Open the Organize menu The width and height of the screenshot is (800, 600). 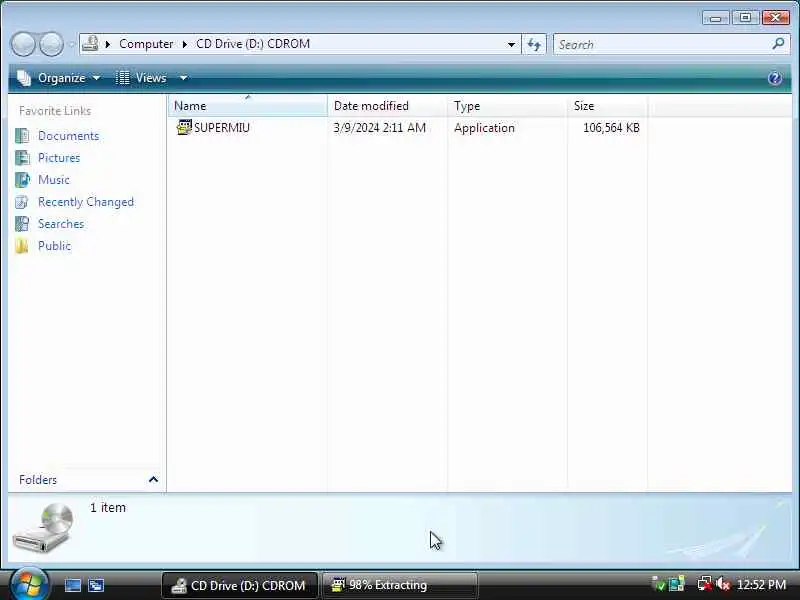coord(59,78)
